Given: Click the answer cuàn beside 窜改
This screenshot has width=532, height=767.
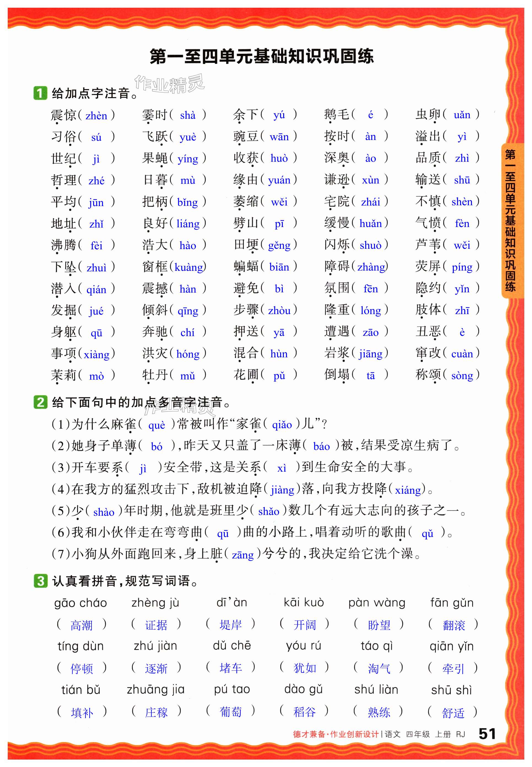Looking at the screenshot, I should point(462,354).
